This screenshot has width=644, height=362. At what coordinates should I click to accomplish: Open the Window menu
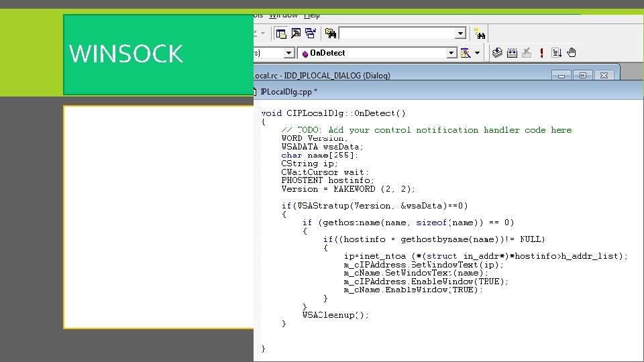coord(283,15)
